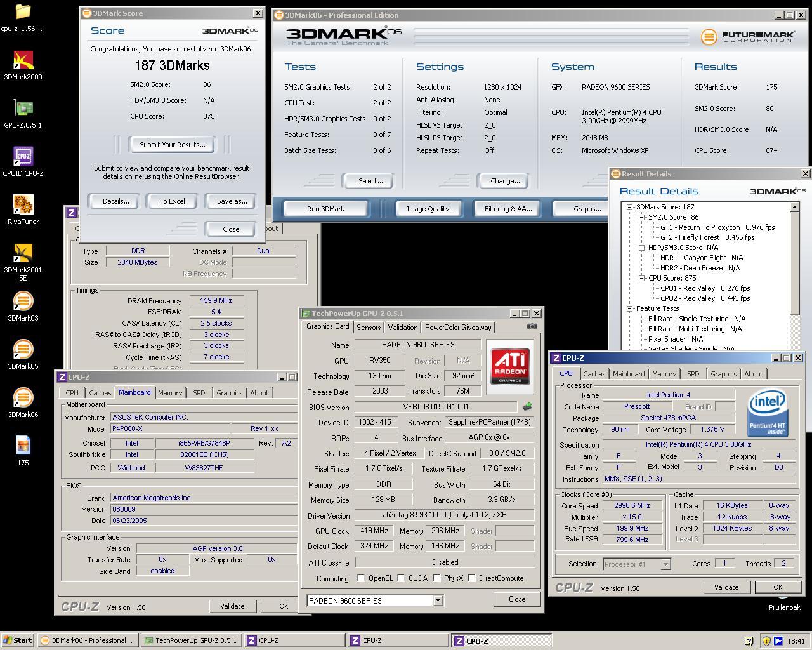Switch to Sensors tab in GPU-Z
Screen dimensions: 812x650
coord(369,328)
